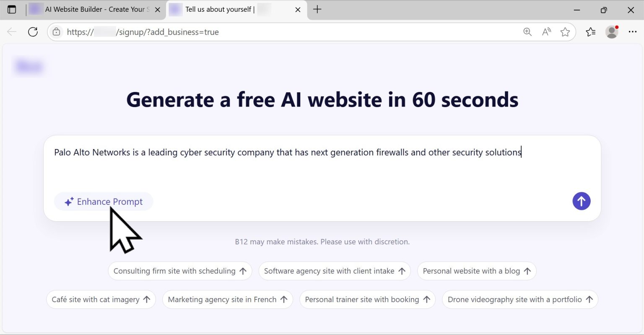The image size is (644, 335).
Task: Click the favorites bar hub icon
Action: 591,31
